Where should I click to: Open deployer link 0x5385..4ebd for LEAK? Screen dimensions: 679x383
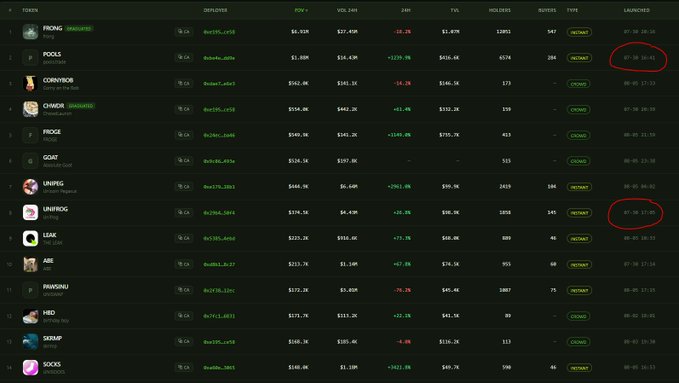(219, 238)
